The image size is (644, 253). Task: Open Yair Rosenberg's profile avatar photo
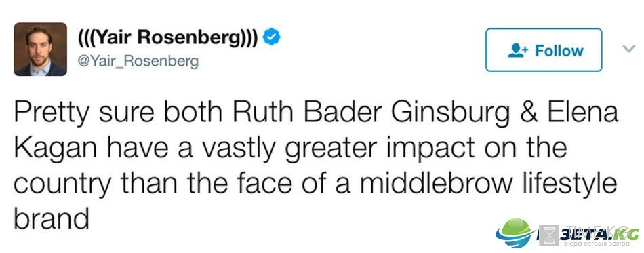(x=40, y=50)
